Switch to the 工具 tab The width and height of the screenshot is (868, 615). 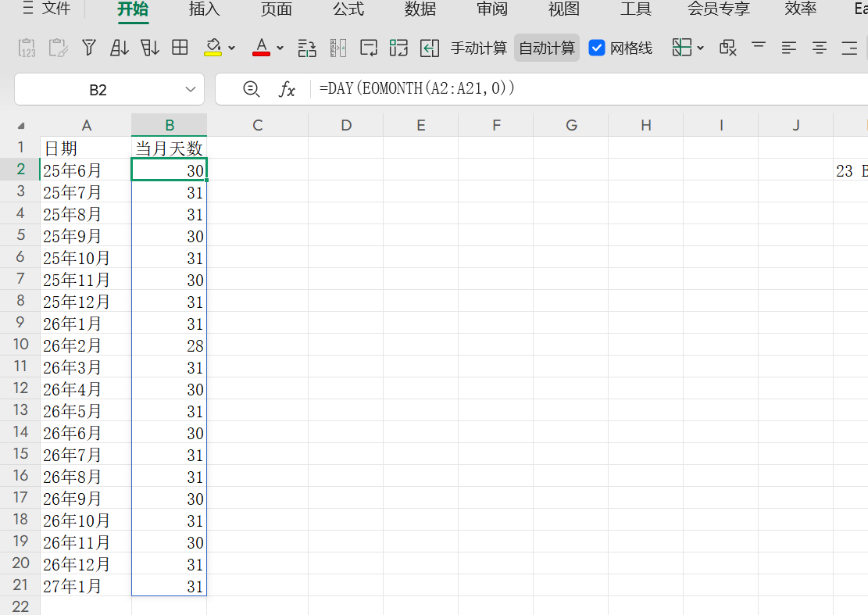tap(636, 9)
